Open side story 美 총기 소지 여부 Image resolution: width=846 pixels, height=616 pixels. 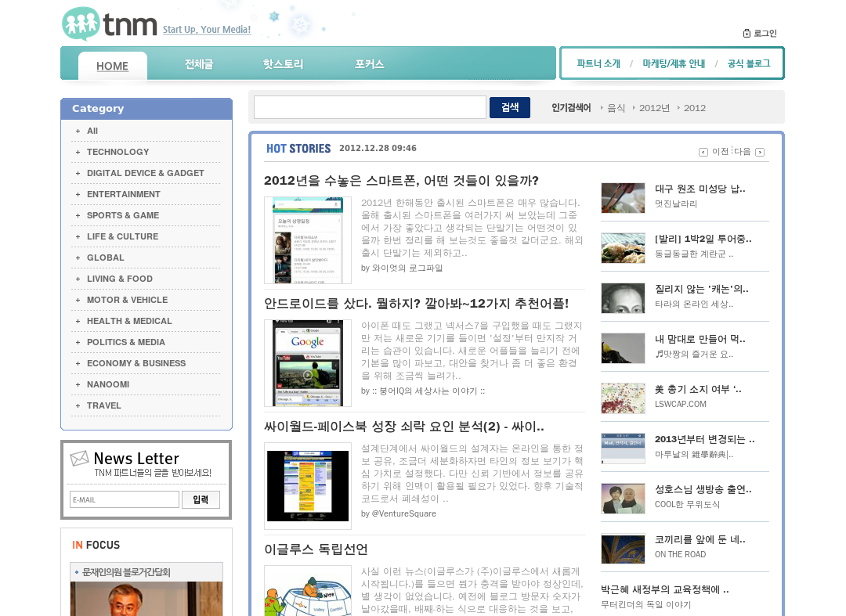pyautogui.click(x=698, y=389)
